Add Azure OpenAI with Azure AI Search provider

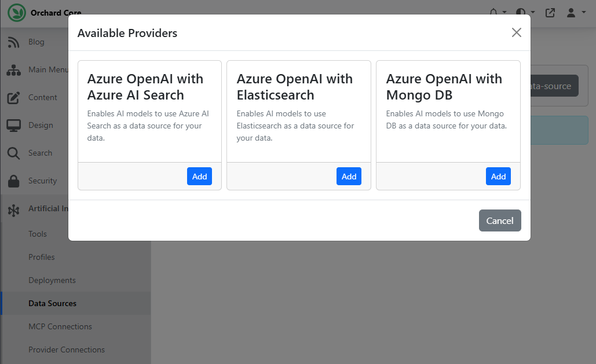[x=199, y=177]
